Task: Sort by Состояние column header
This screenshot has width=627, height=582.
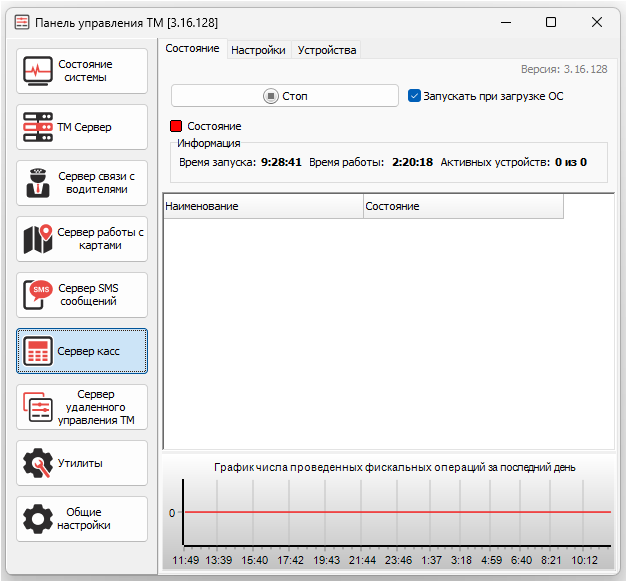Action: [463, 206]
